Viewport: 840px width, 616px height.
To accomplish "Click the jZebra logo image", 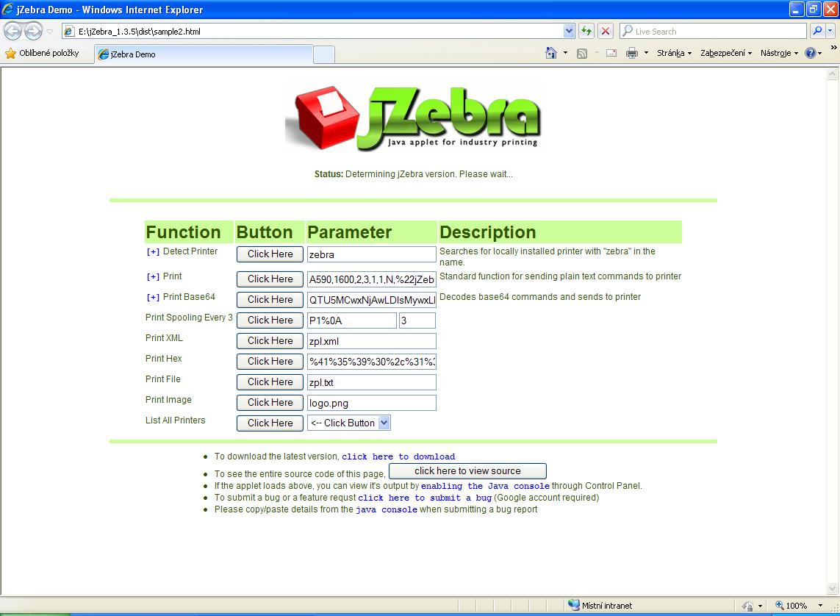I will pos(412,118).
